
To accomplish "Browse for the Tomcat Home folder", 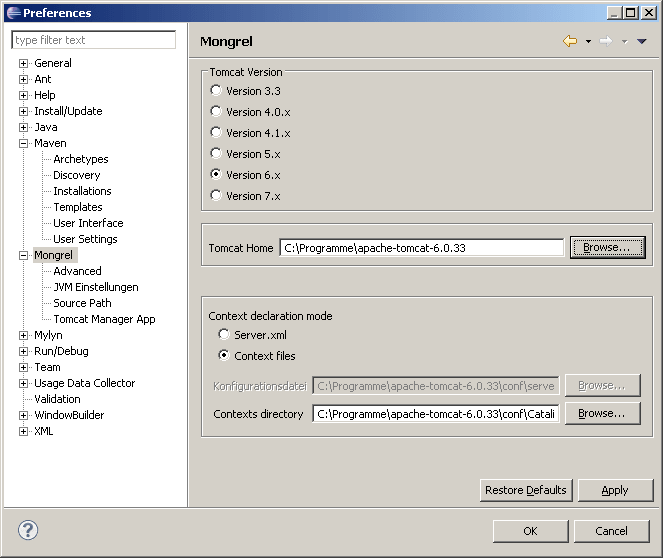I will (x=607, y=247).
